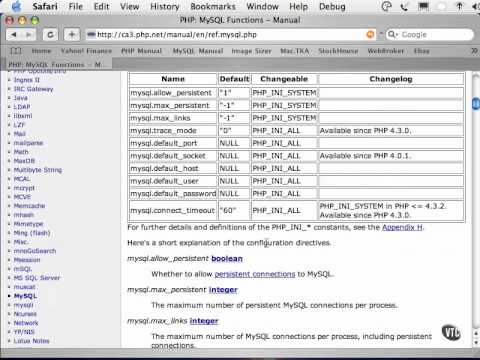Viewport: 480px width, 360px height.
Task: Open Network in the sidebar
Action: [x=26, y=323]
